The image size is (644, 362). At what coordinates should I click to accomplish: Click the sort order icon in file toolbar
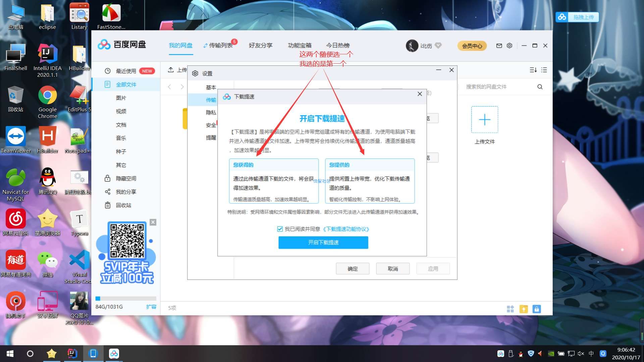click(533, 70)
